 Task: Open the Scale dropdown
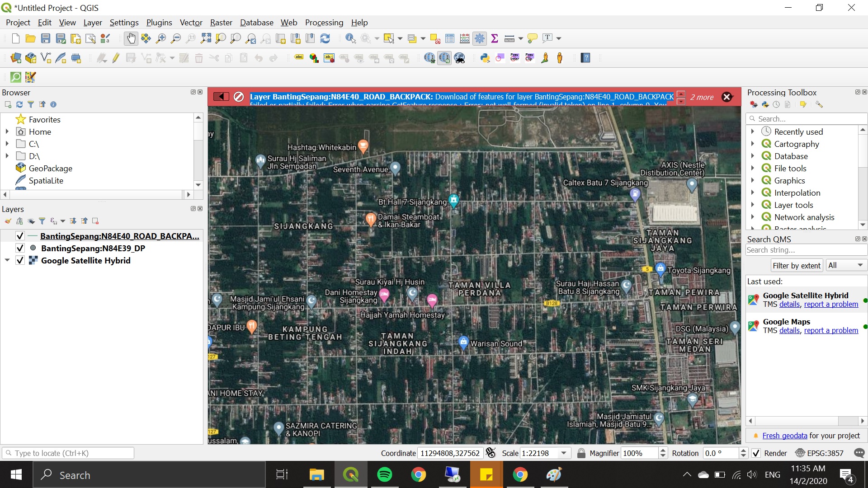click(563, 453)
